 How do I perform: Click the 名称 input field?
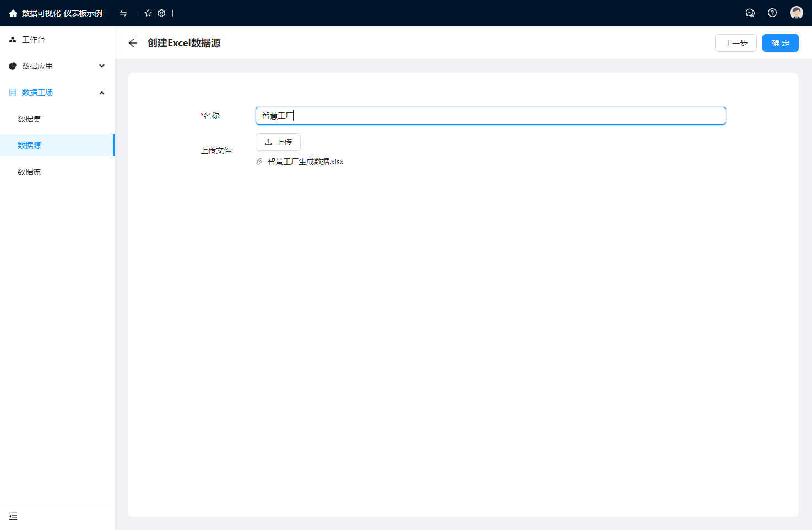coord(490,116)
